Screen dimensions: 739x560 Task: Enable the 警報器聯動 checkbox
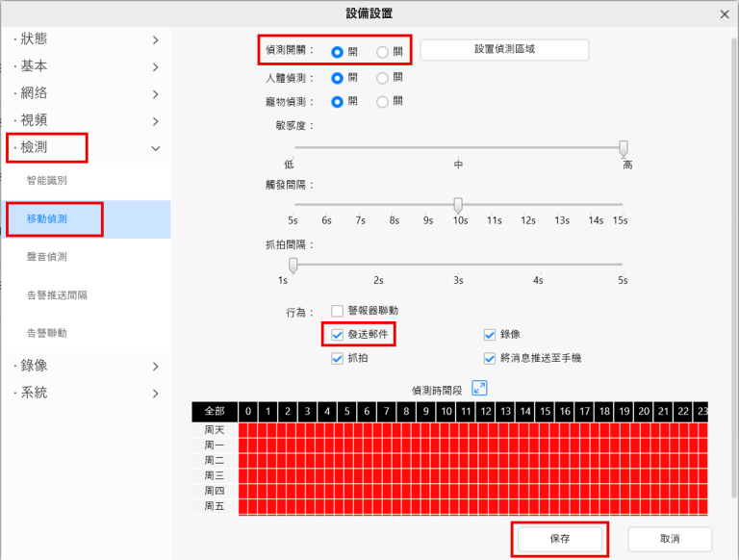click(x=338, y=311)
